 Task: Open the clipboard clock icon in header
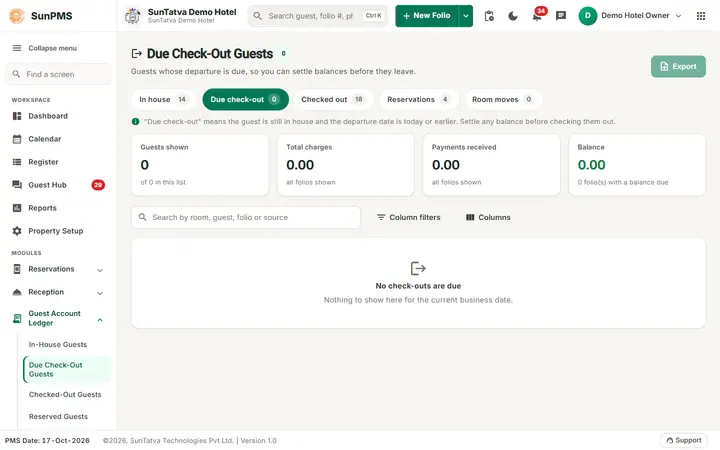coord(489,16)
